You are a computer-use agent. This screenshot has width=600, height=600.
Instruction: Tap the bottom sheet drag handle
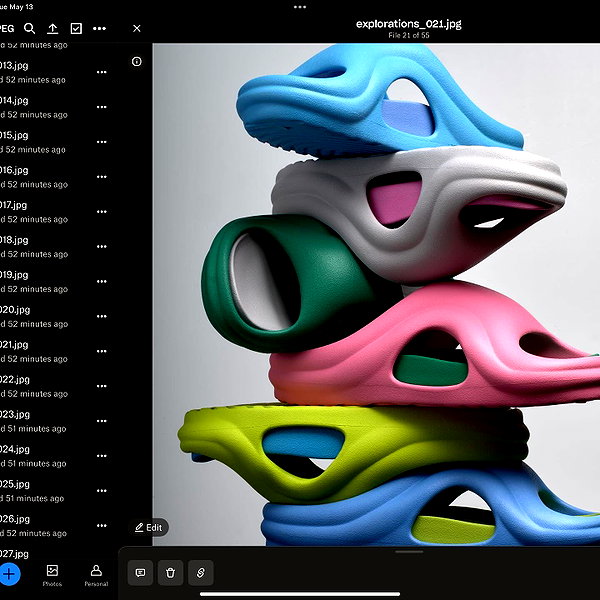(409, 552)
